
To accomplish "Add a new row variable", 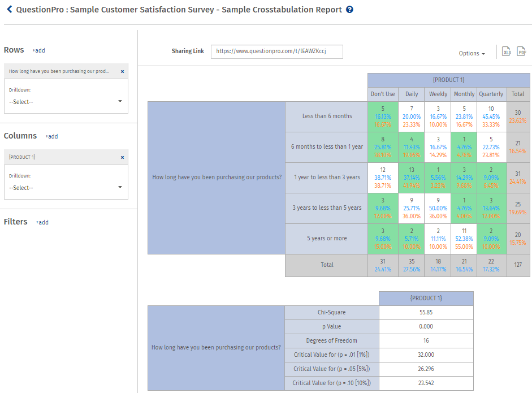I will (38, 50).
